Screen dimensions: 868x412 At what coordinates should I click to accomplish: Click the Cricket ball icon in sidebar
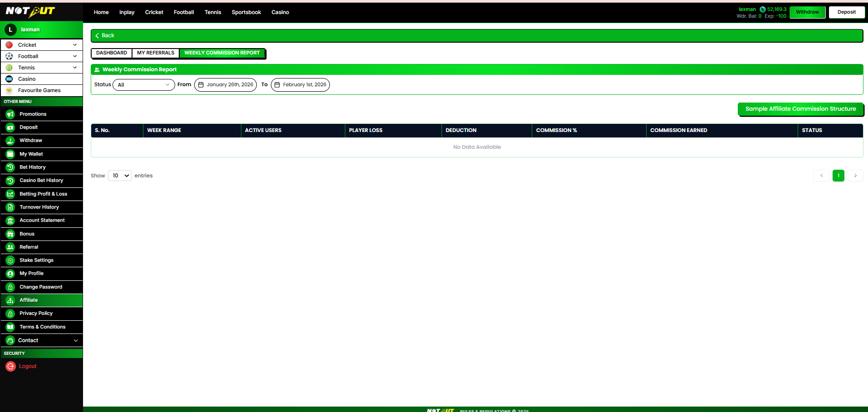(x=9, y=45)
